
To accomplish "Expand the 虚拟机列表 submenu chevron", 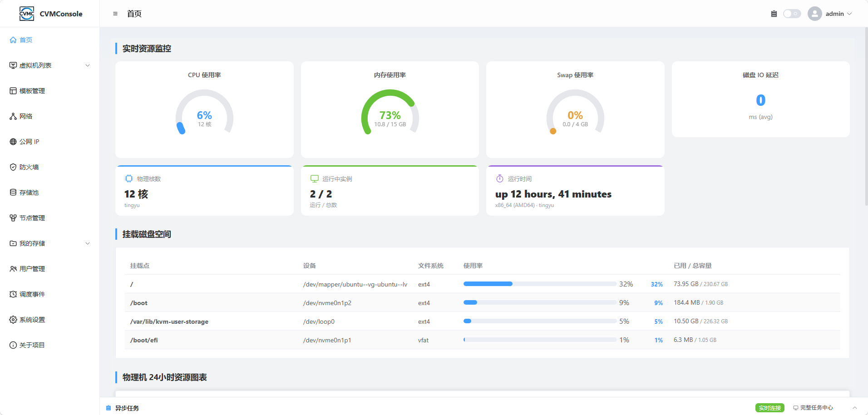I will (x=88, y=65).
